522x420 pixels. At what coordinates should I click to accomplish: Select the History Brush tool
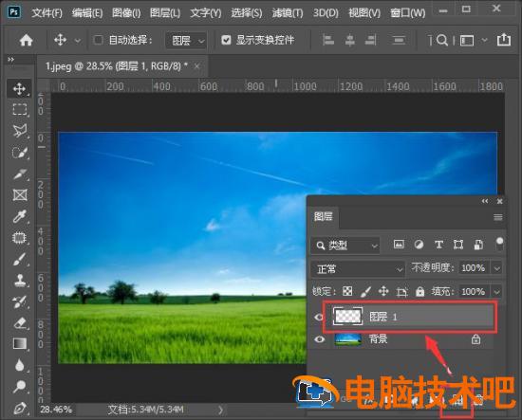[x=19, y=301]
